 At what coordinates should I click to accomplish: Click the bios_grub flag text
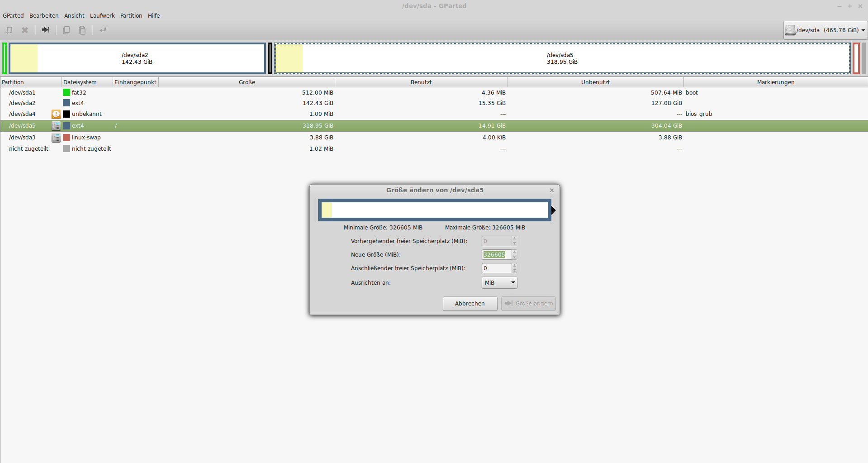pos(699,114)
